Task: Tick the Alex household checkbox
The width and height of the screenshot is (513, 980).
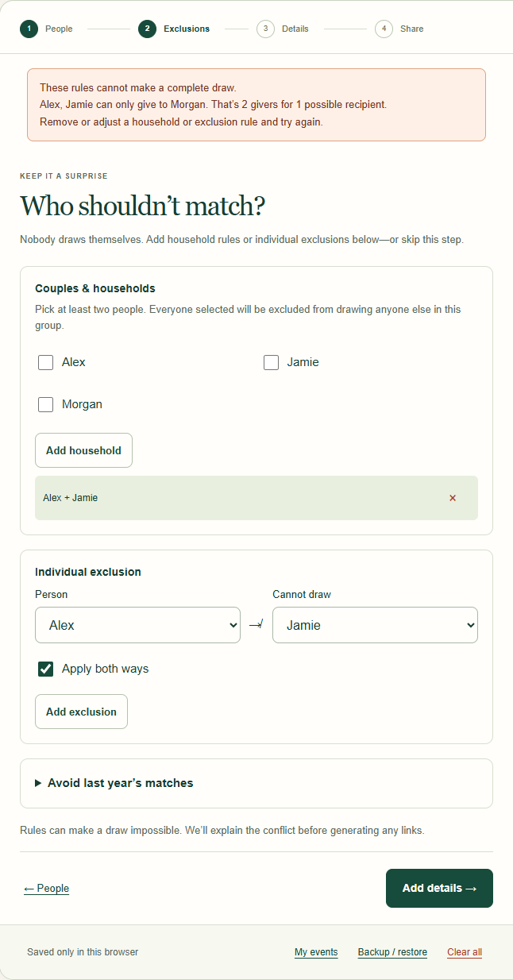Action: (x=46, y=362)
